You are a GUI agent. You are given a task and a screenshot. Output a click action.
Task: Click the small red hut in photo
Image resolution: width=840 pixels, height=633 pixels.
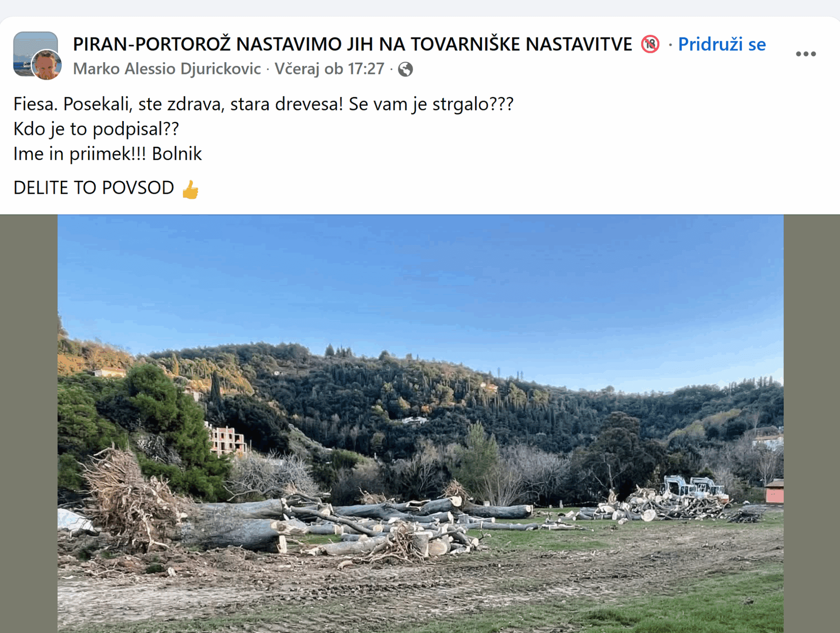coord(774,492)
